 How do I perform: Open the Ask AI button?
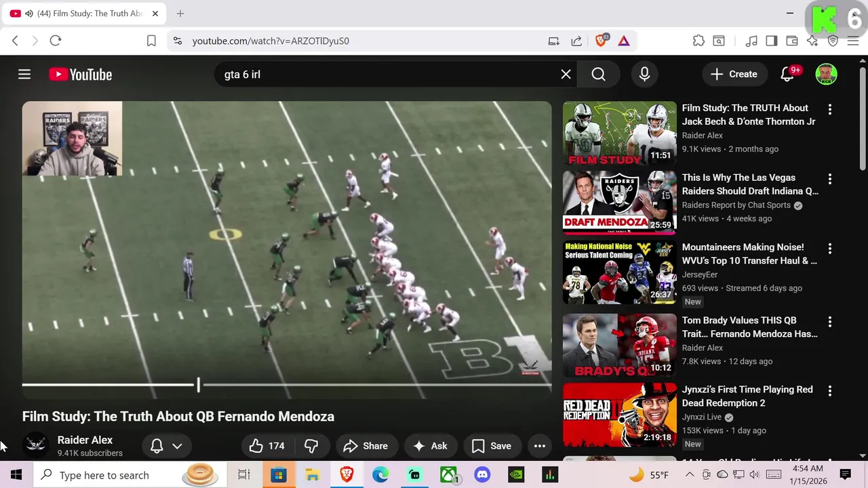coord(431,446)
